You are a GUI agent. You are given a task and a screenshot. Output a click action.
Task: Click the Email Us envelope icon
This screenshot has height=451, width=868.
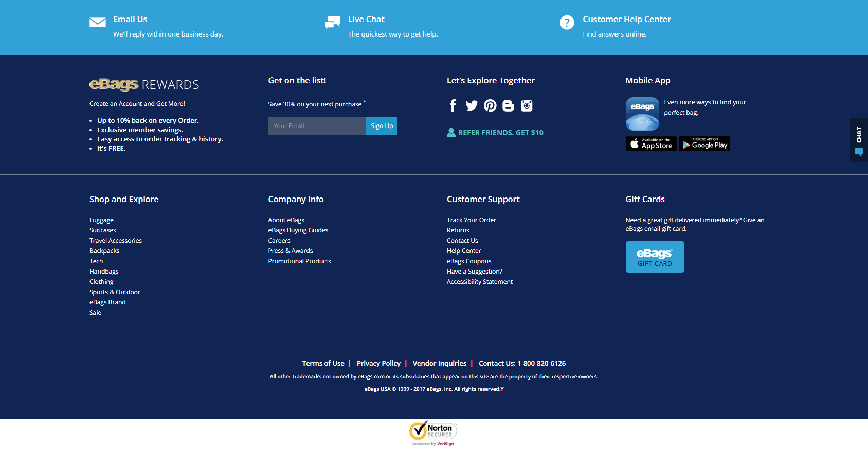click(98, 22)
